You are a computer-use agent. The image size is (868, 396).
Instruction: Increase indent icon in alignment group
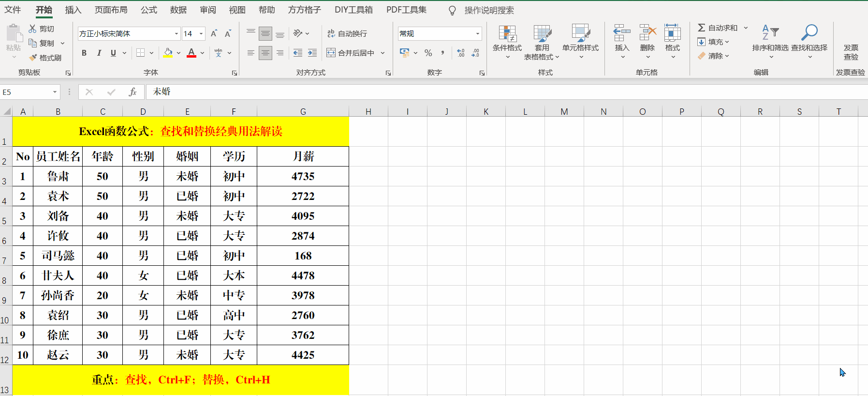pyautogui.click(x=312, y=53)
